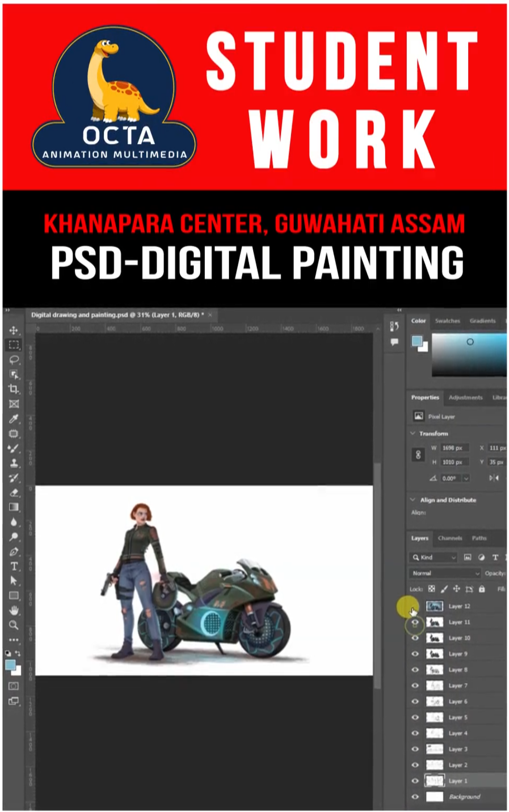Screen dimensions: 509x812
Task: Switch to the Swatches tab
Action: coord(447,321)
